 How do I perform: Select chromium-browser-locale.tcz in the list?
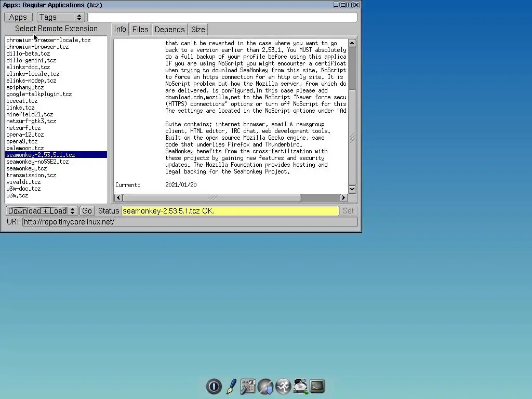56,40
